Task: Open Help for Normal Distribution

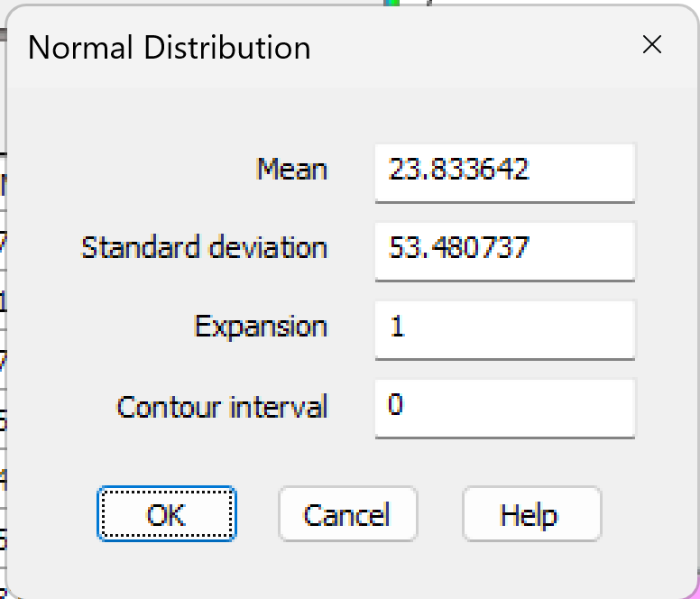Action: point(531,513)
